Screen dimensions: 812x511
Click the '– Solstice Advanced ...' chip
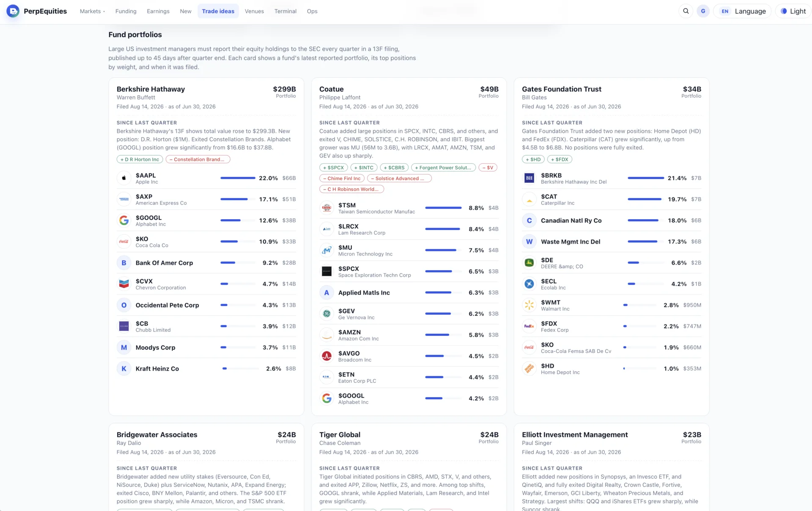400,179
